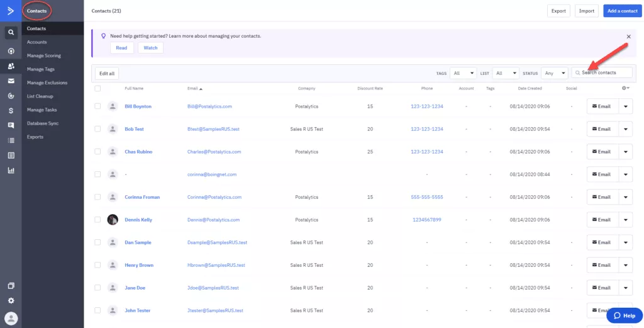Screen dimensions: 644x328
Task: Open the search icon in left rail
Action: pos(11,32)
